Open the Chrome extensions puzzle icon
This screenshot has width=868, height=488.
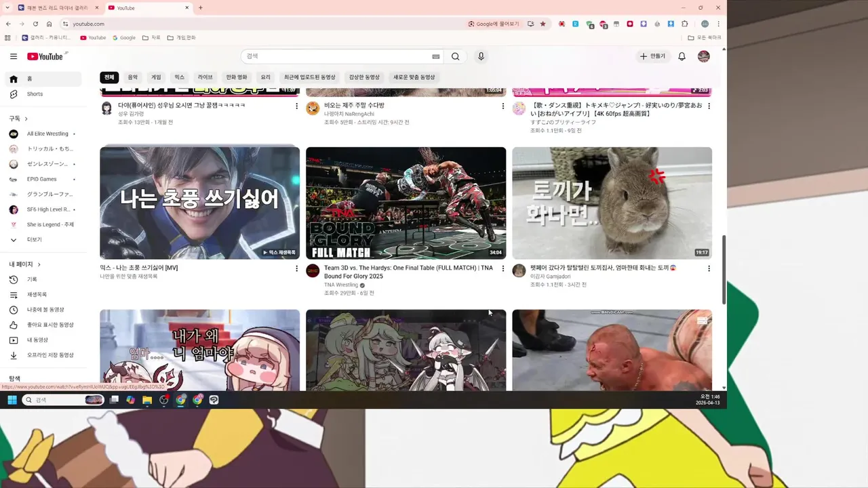point(685,24)
